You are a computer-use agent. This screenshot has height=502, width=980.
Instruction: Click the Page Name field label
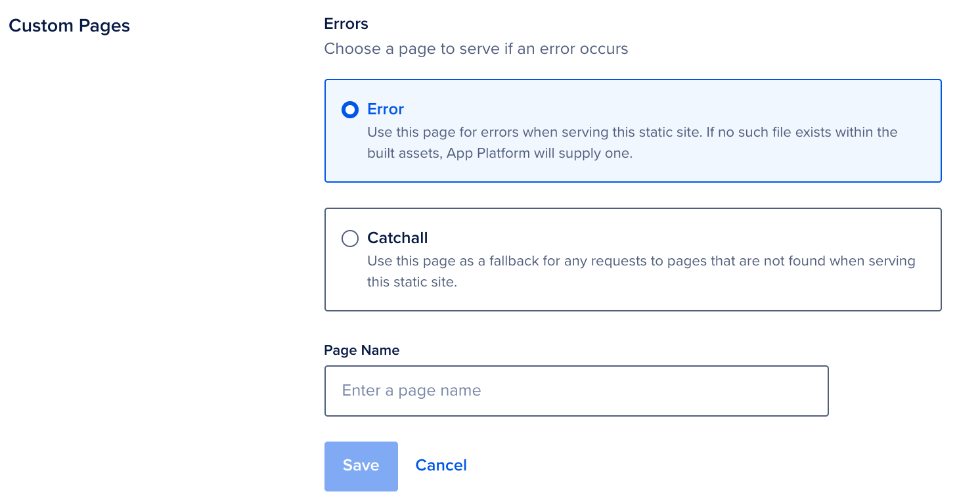tap(362, 350)
